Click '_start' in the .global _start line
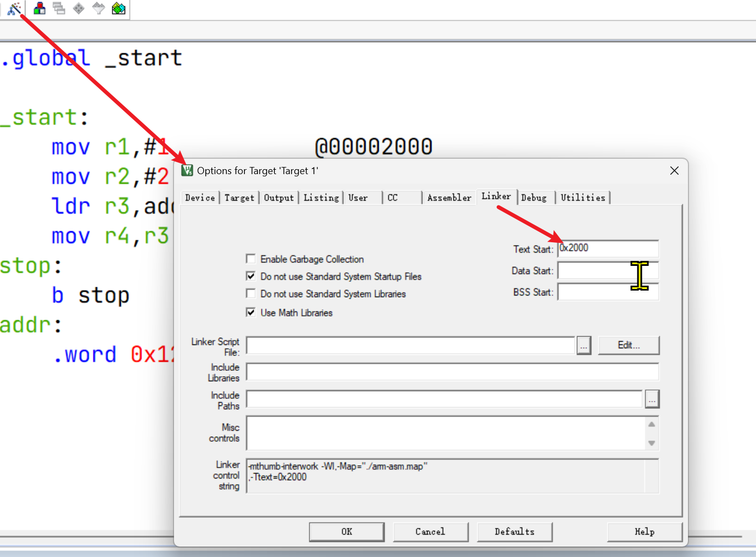756x557 pixels. pyautogui.click(x=143, y=58)
